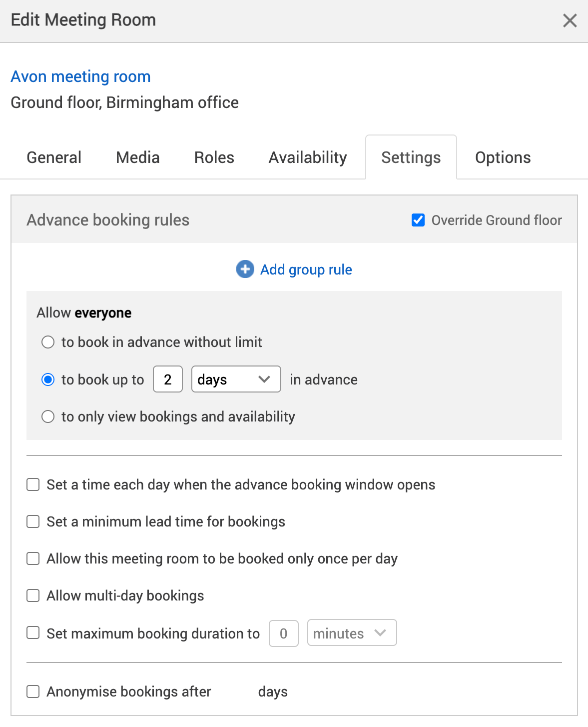Viewport: 588px width, 727px height.
Task: Choose to only view bookings and availability
Action: 48,416
